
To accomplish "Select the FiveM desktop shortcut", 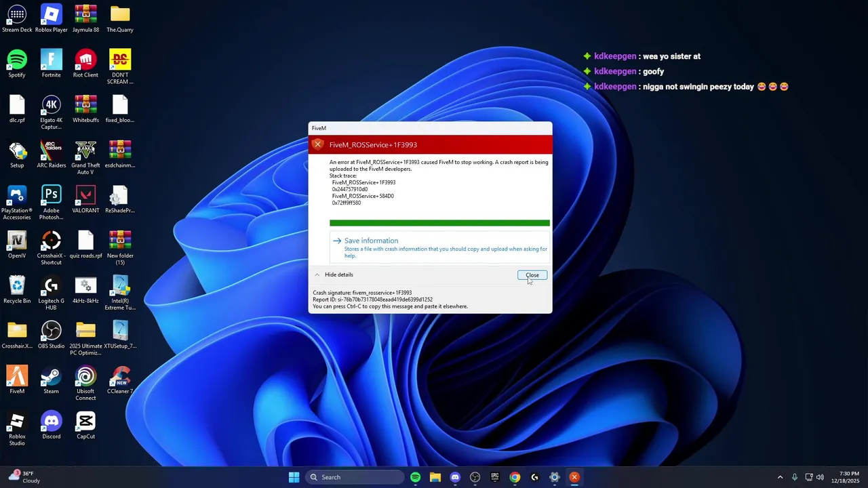I will (17, 380).
